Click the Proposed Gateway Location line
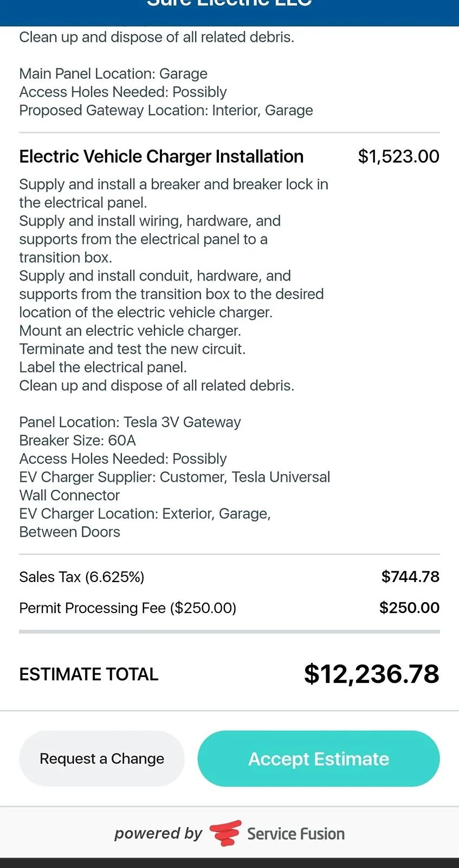This screenshot has height=868, width=459. click(166, 111)
